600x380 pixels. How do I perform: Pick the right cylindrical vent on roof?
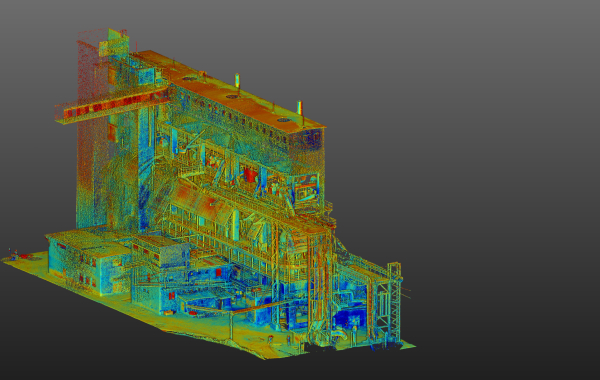[300, 108]
